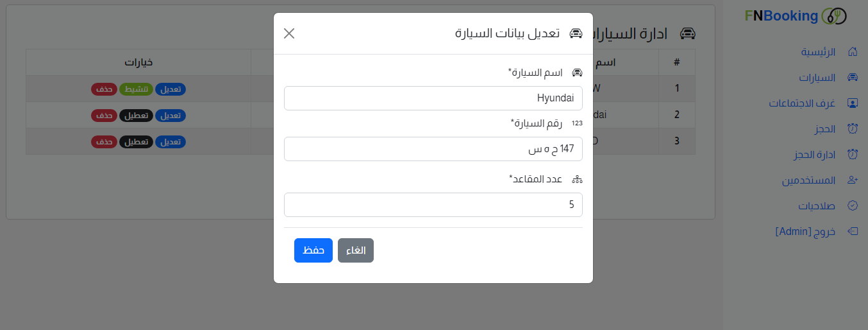Disable car in row 2 with تعطيل
The width and height of the screenshot is (868, 330).
[135, 116]
